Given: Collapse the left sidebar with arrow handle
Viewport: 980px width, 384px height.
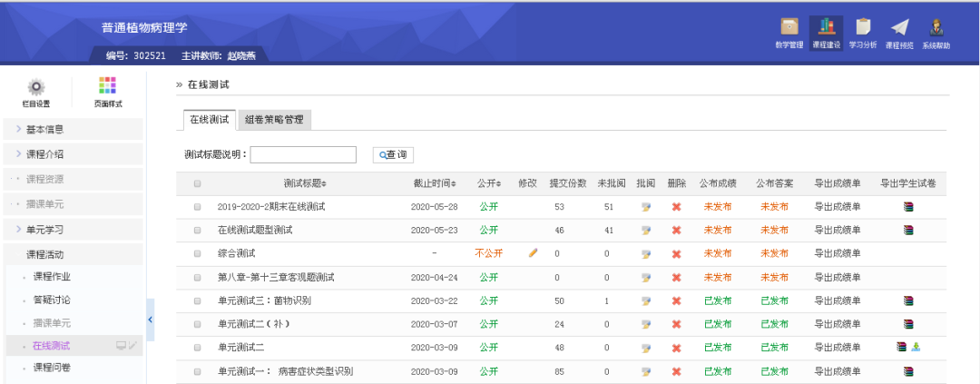Looking at the screenshot, I should pos(151,320).
